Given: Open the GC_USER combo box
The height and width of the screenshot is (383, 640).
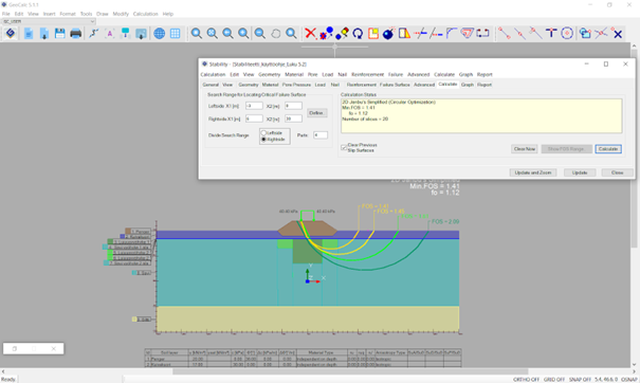Looking at the screenshot, I should click(49, 21).
